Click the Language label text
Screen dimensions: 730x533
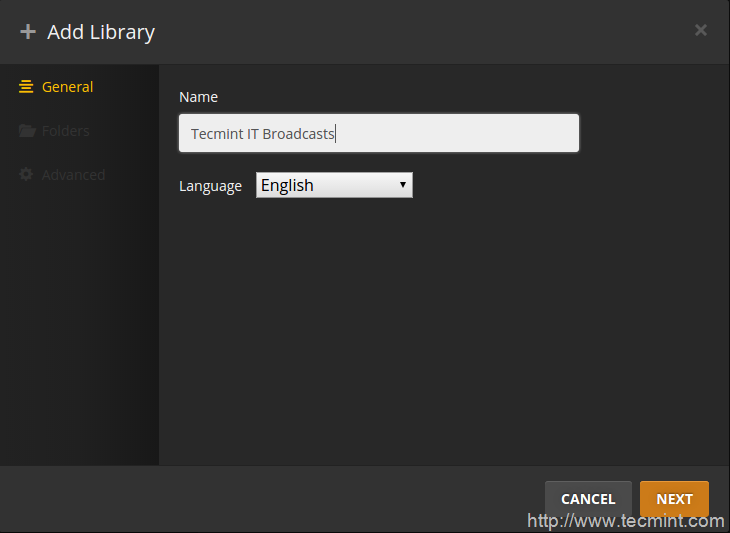210,186
